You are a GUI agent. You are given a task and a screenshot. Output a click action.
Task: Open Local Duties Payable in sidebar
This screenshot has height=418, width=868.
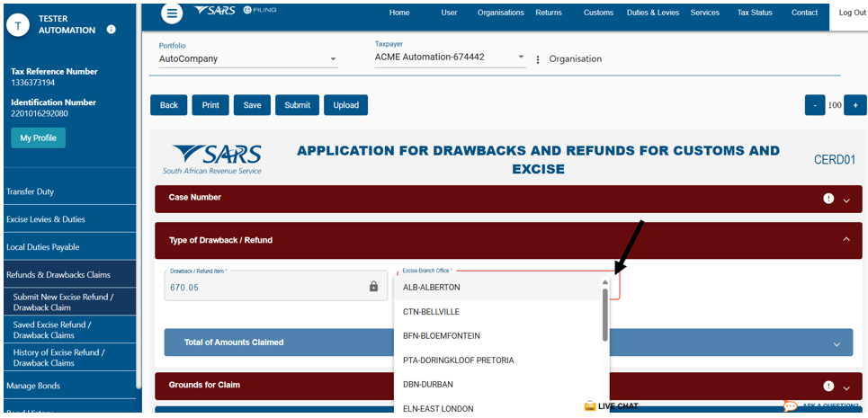point(68,247)
